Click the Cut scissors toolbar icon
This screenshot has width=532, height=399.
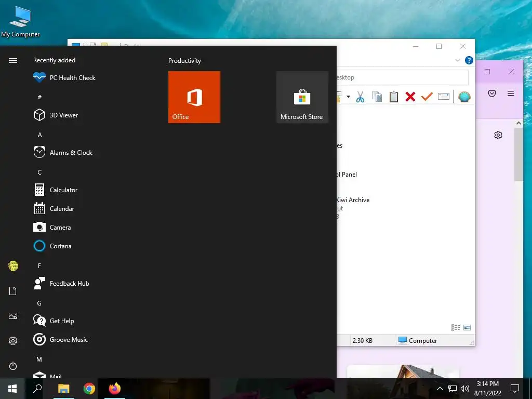point(361,97)
